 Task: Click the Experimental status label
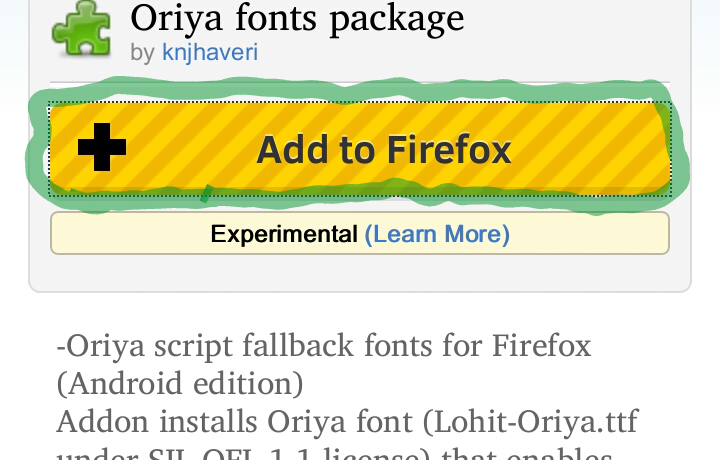pos(284,234)
